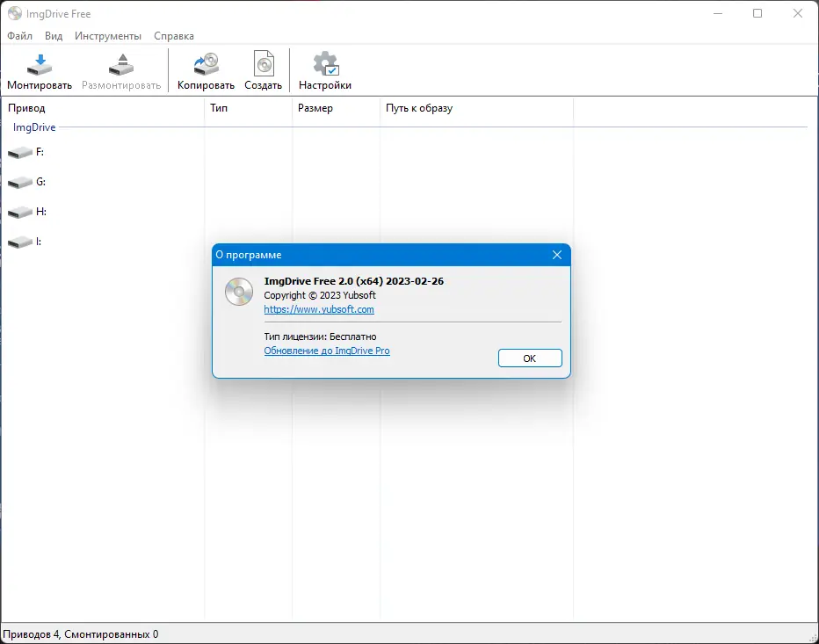Sort by the Размер column header
This screenshot has height=644, width=819.
pos(336,107)
